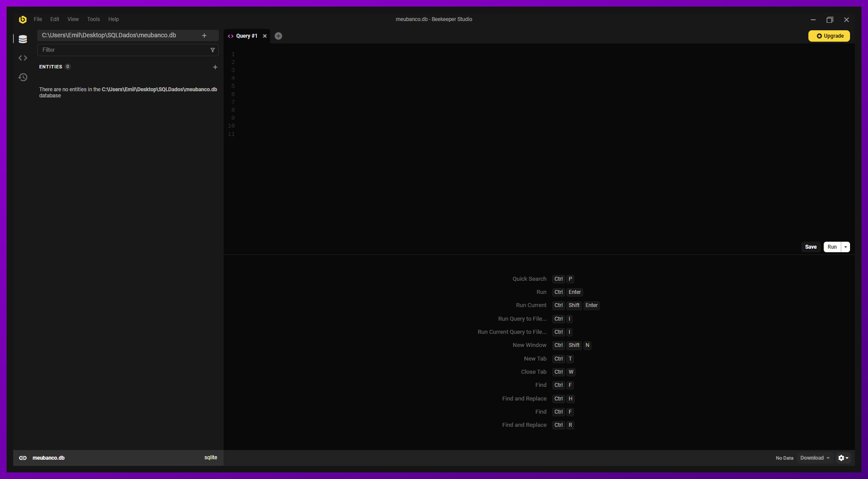Click the Upgrade button
868x479 pixels.
[829, 36]
